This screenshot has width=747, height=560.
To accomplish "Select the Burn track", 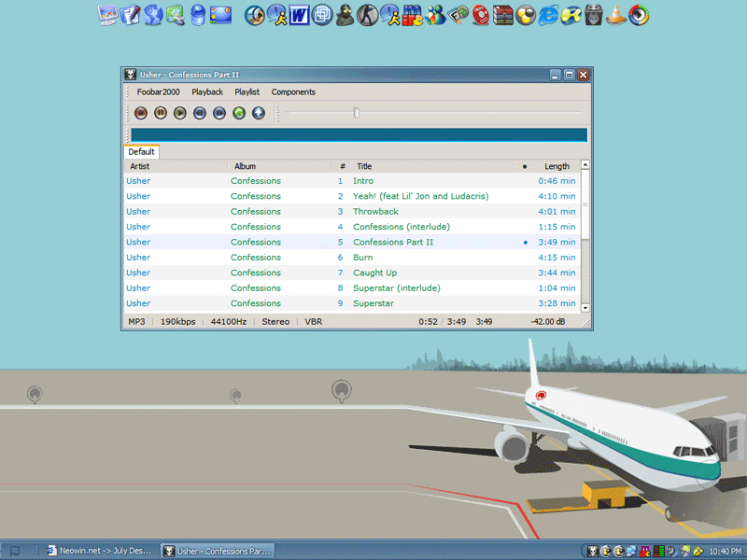I will (353, 258).
